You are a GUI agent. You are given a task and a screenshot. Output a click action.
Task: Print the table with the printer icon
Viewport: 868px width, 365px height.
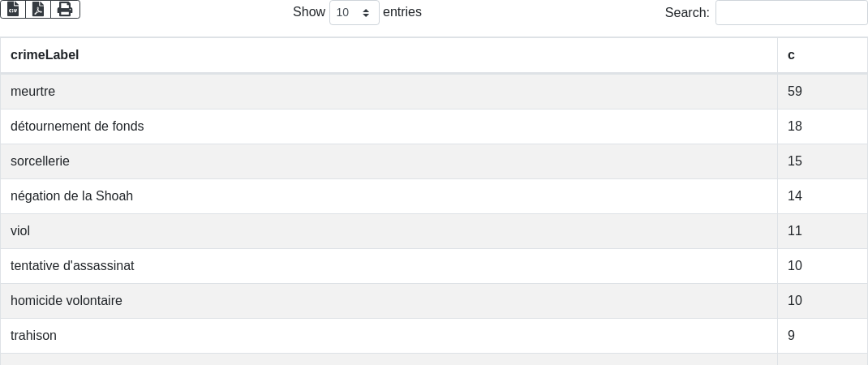coord(65,9)
